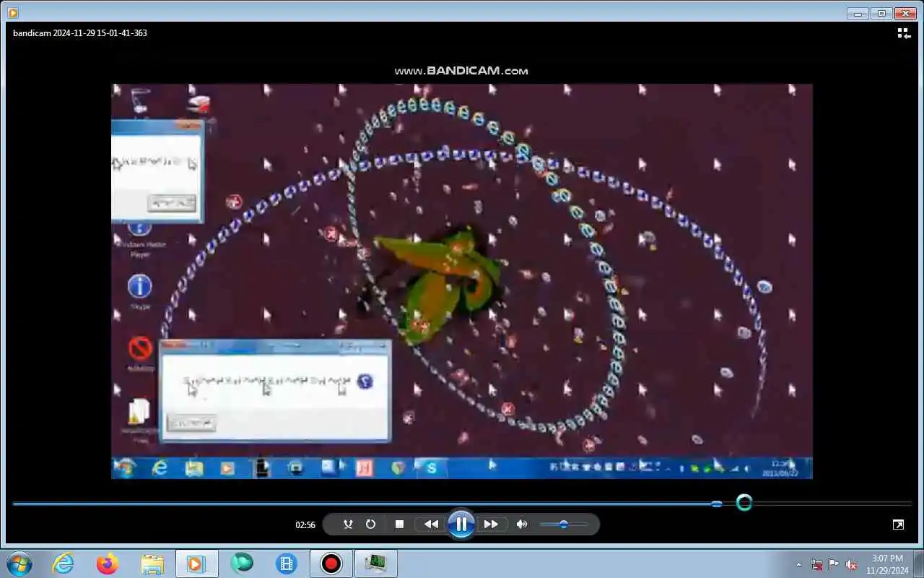Open the Action Center flag icon
The image size is (924, 578).
[834, 564]
